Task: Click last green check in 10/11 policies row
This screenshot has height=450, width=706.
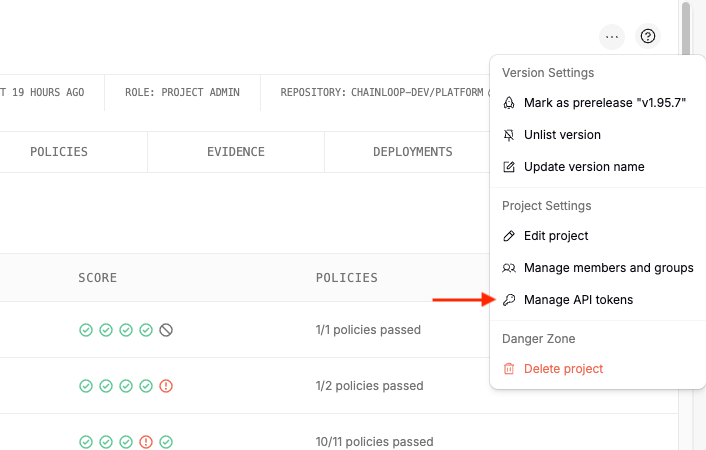Action: [x=166, y=442]
